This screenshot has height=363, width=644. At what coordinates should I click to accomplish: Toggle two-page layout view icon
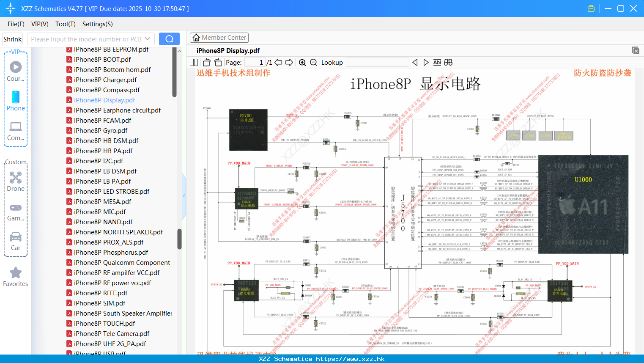[x=194, y=62]
